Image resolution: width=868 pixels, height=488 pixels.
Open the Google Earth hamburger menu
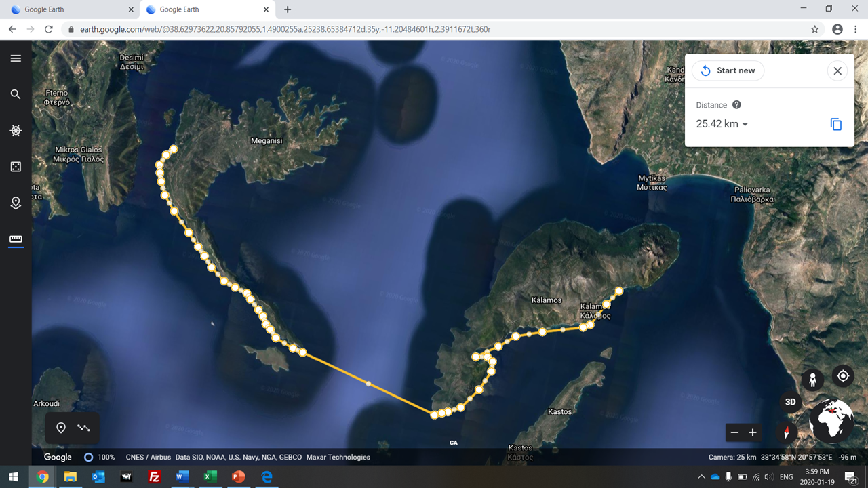click(16, 58)
